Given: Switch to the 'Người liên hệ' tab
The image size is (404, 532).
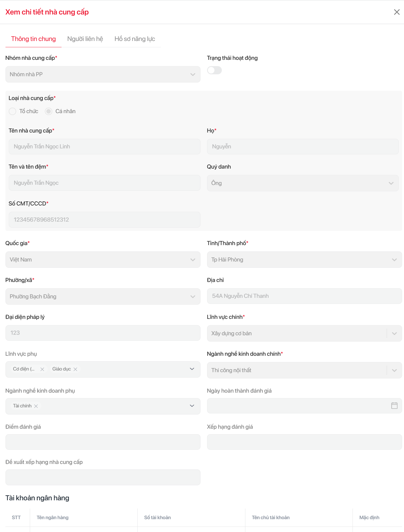Looking at the screenshot, I should coord(85,39).
